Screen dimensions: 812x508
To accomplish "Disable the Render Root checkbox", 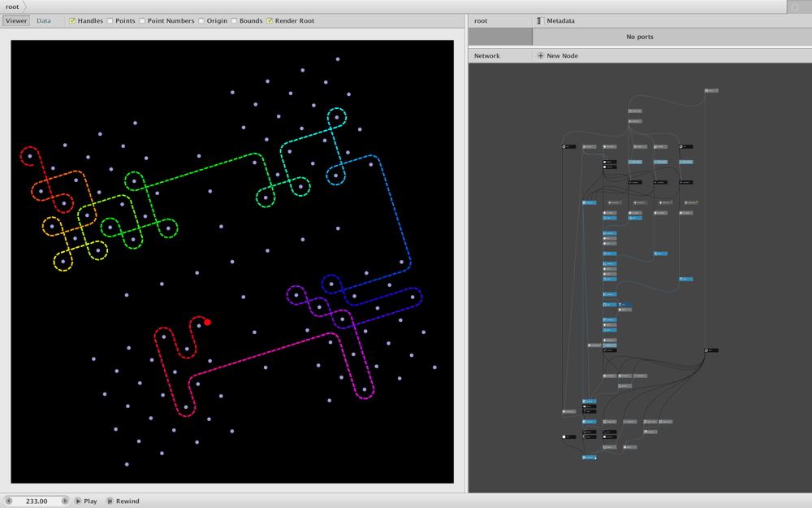I will point(270,21).
